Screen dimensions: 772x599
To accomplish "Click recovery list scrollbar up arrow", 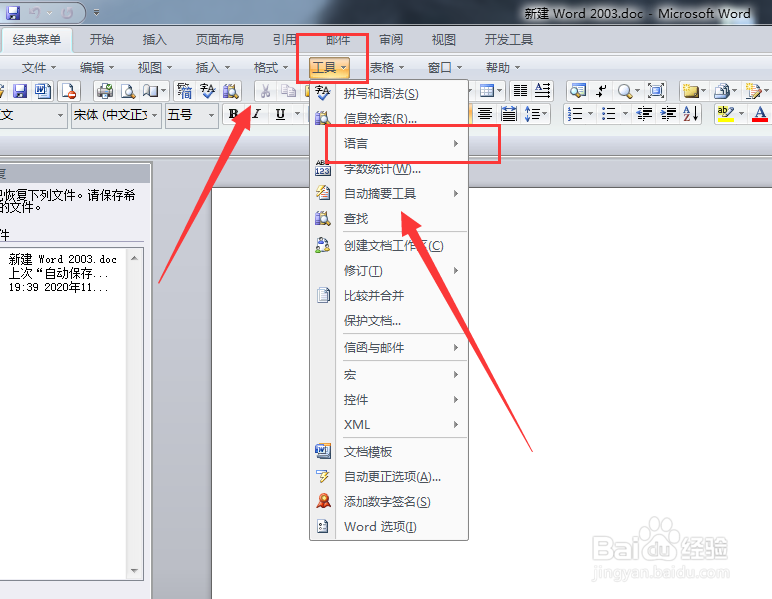I will pyautogui.click(x=134, y=258).
